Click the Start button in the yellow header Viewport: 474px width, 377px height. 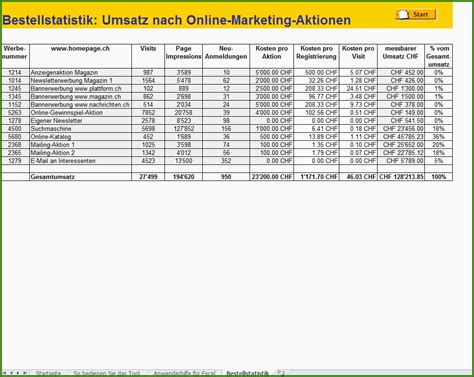click(x=416, y=14)
